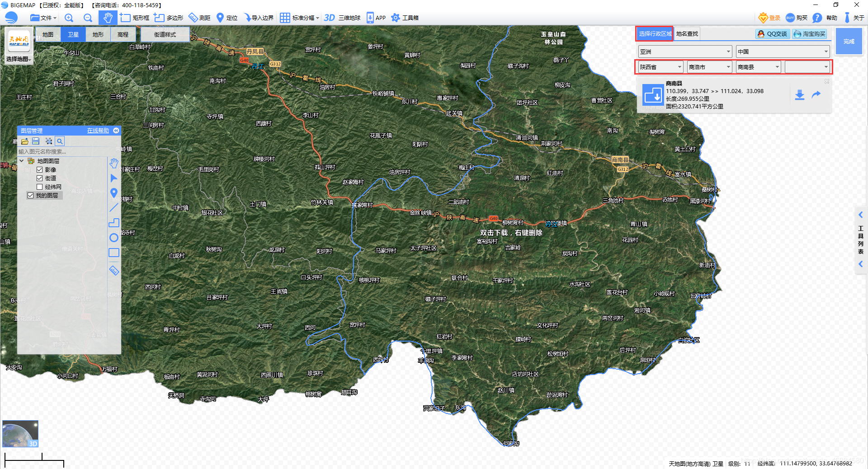Image resolution: width=868 pixels, height=469 pixels.
Task: Select the hand tool in layer panel
Action: [x=114, y=163]
